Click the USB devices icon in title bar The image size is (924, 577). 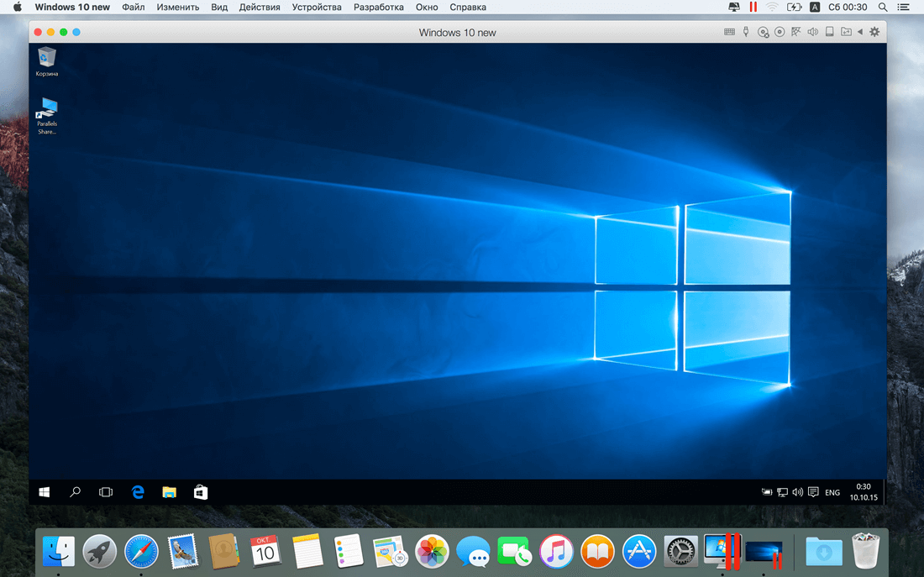coord(745,32)
